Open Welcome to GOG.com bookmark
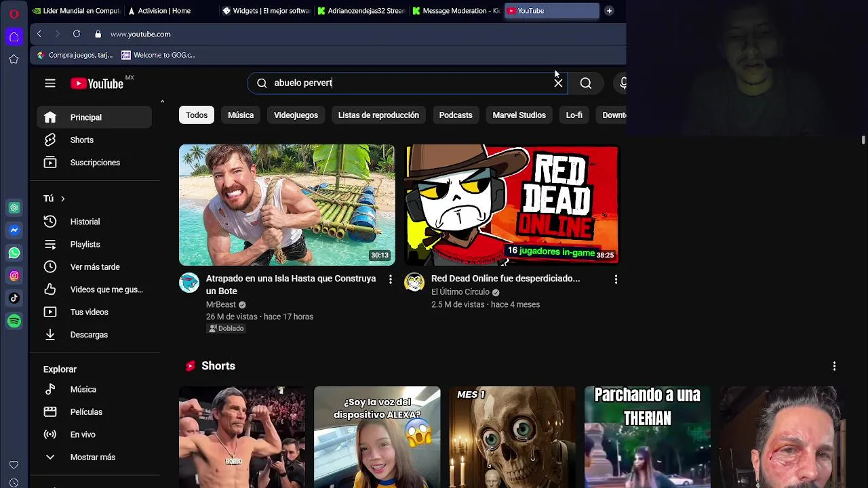Viewport: 868px width, 488px height. coord(159,55)
